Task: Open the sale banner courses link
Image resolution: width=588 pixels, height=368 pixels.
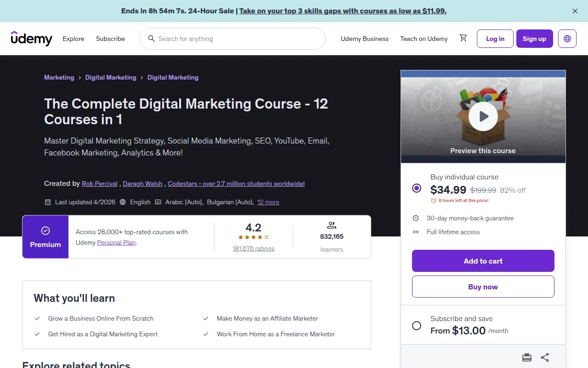Action: tap(343, 11)
